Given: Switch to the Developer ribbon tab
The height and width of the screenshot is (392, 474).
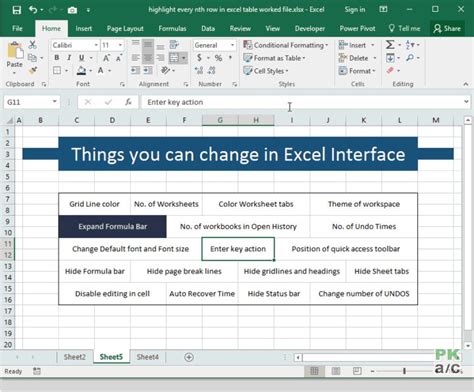Looking at the screenshot, I should (x=310, y=28).
